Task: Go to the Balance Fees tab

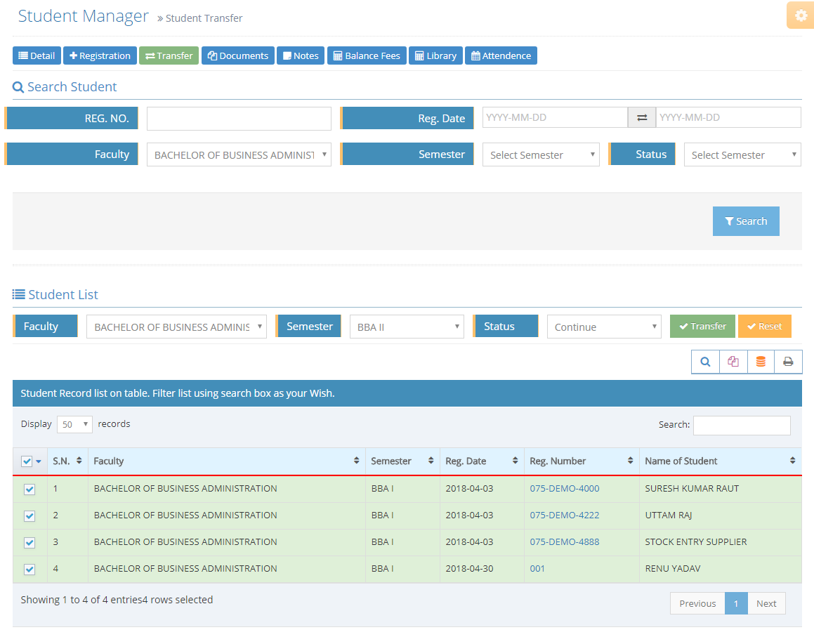Action: tap(367, 55)
